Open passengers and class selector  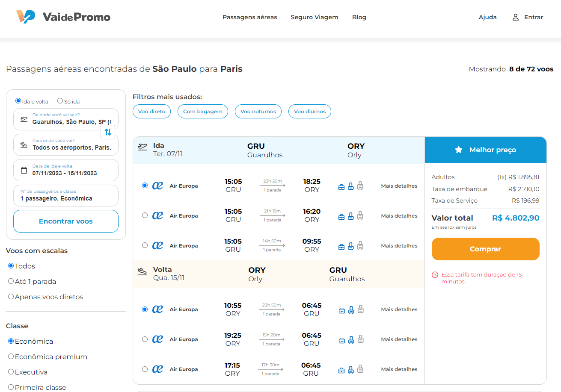tap(66, 195)
